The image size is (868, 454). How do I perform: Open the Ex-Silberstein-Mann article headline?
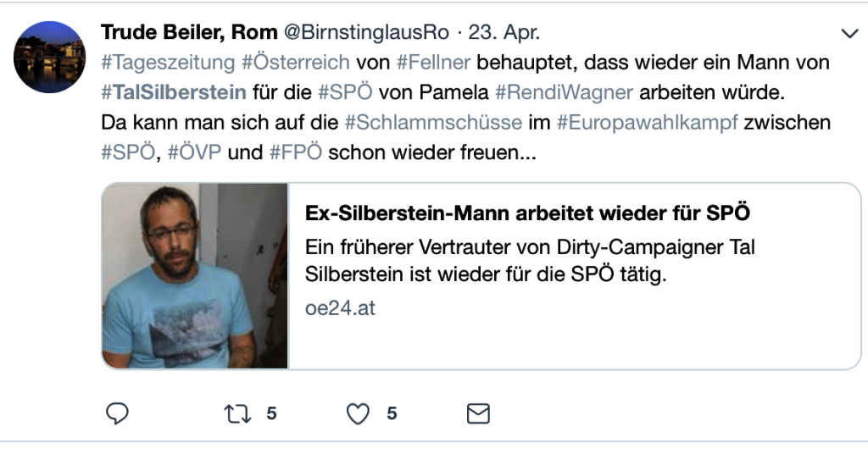(x=527, y=214)
